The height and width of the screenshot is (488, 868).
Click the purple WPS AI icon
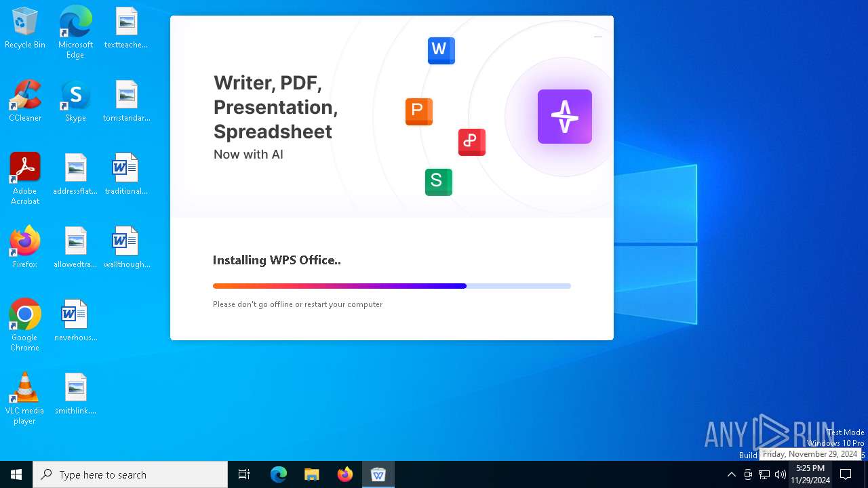[564, 117]
